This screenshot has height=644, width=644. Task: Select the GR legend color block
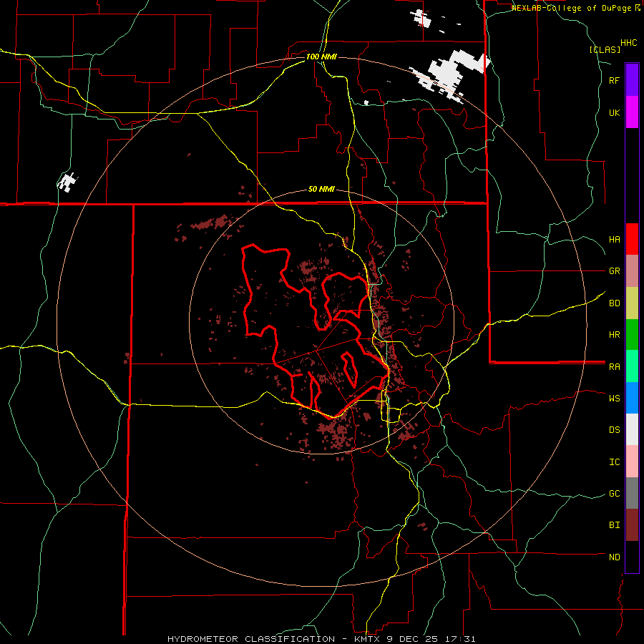pyautogui.click(x=632, y=271)
